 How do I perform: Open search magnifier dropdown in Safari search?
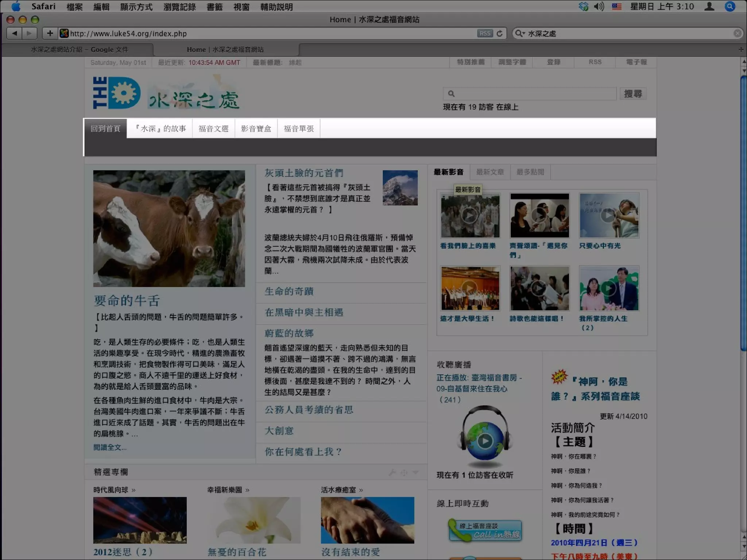click(x=519, y=34)
